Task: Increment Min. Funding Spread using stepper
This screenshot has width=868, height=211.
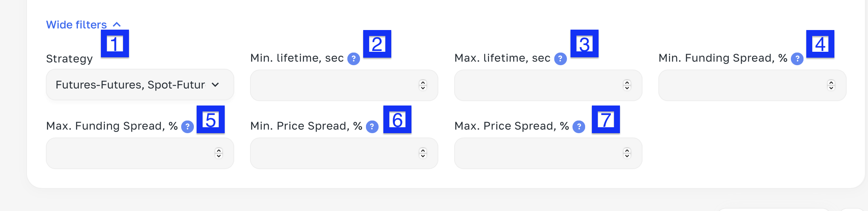Action: click(x=831, y=82)
